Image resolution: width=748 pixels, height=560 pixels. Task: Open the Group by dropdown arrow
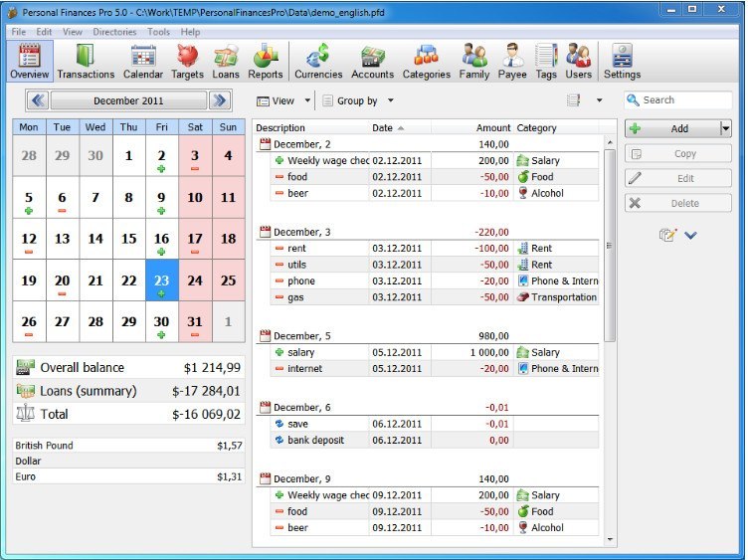tap(391, 100)
